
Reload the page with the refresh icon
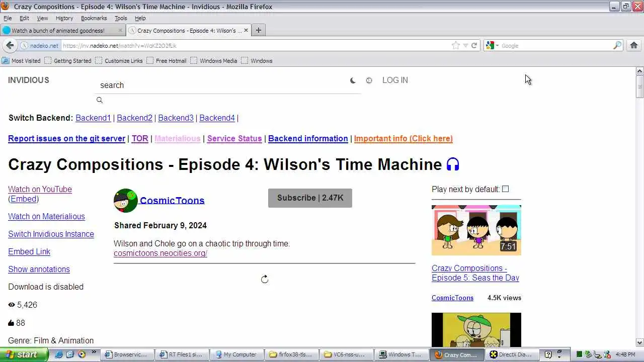click(x=474, y=45)
